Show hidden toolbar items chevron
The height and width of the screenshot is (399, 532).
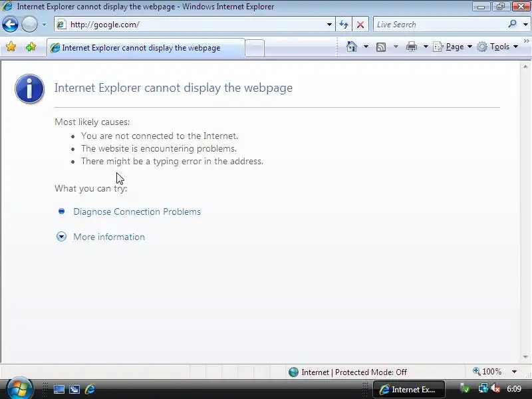point(526,41)
